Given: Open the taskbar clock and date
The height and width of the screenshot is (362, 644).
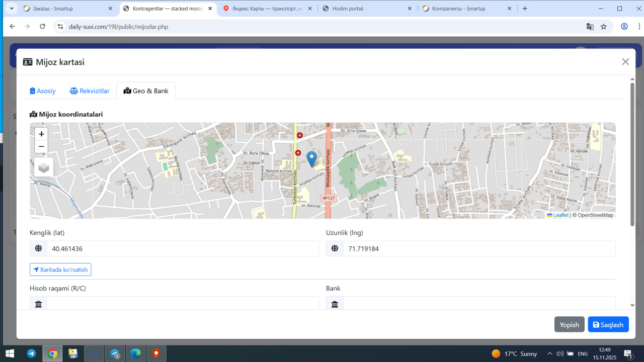Looking at the screenshot, I should point(605,353).
